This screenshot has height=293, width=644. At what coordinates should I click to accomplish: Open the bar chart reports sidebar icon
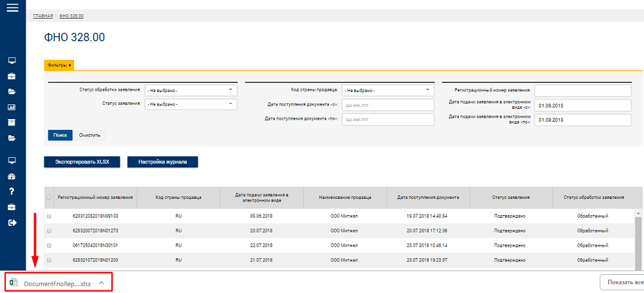(x=12, y=108)
